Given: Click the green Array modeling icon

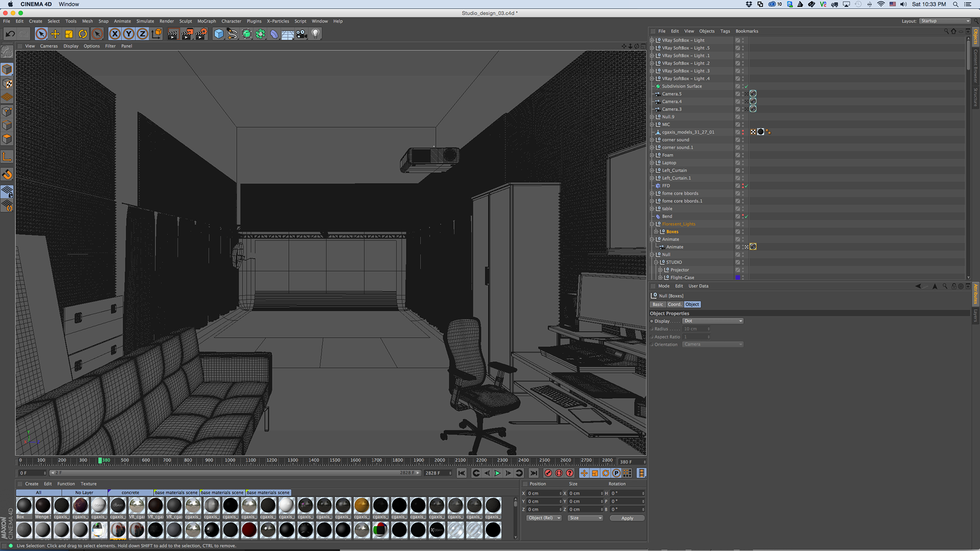Looking at the screenshot, I should 260,34.
